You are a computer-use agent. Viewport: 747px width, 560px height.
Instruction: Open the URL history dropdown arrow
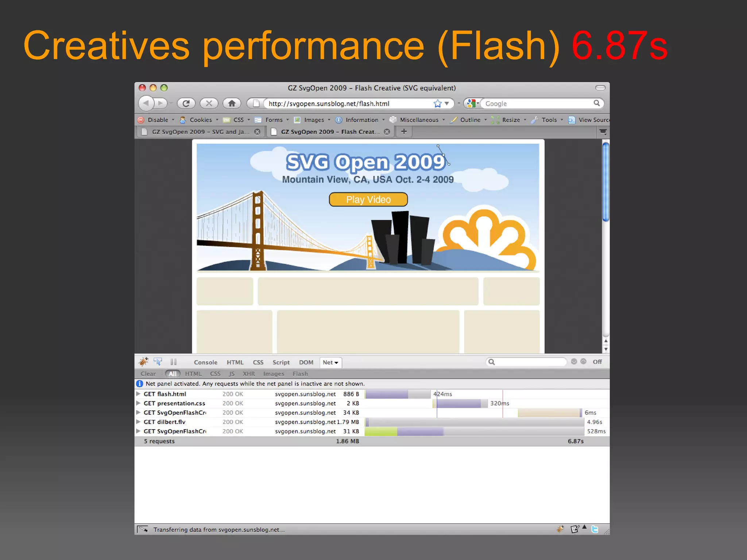coord(447,104)
